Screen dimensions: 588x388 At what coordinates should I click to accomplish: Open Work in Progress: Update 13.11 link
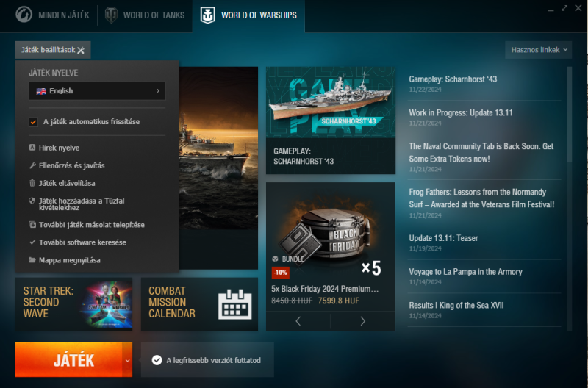click(461, 113)
